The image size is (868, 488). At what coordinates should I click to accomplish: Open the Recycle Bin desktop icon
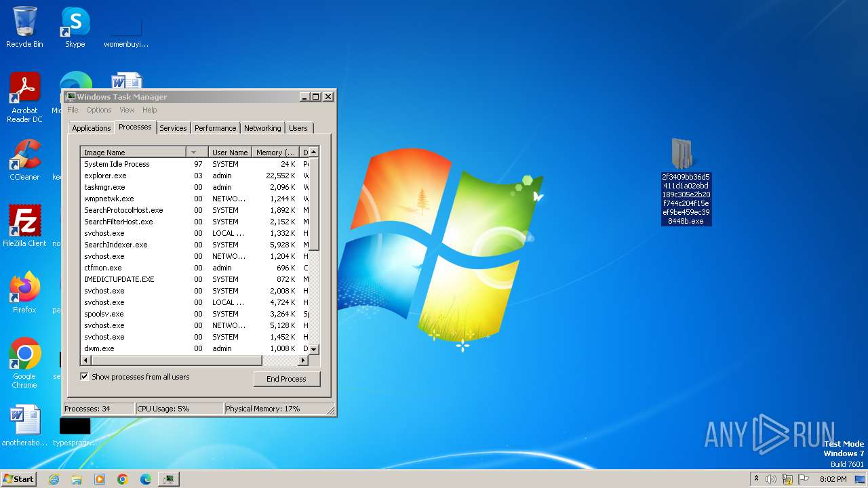coord(24,27)
